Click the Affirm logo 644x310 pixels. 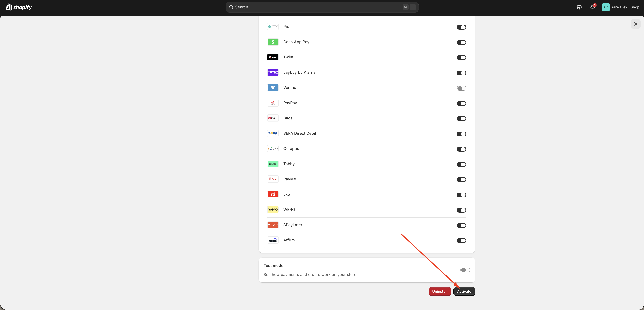click(273, 240)
